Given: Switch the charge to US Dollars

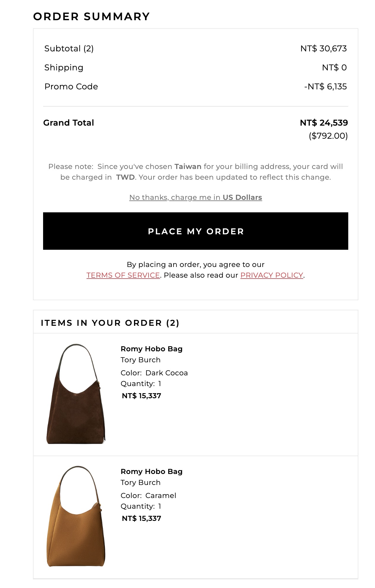Looking at the screenshot, I should point(196,197).
